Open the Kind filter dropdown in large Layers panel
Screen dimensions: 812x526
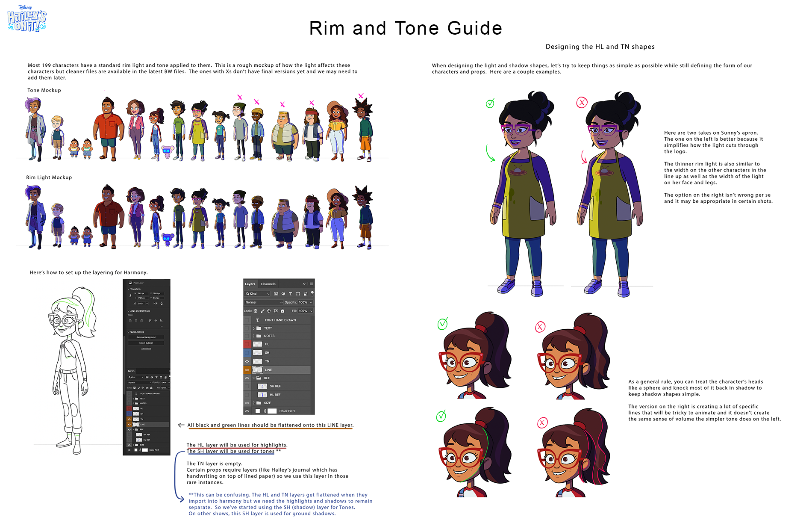pyautogui.click(x=257, y=294)
